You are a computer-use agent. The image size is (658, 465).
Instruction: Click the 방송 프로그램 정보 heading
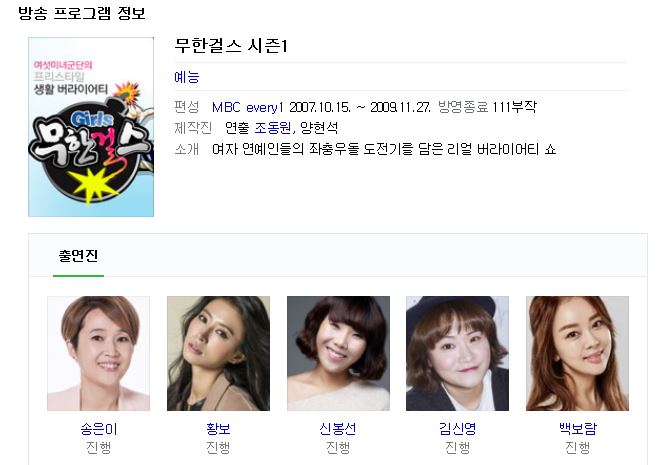[x=82, y=13]
